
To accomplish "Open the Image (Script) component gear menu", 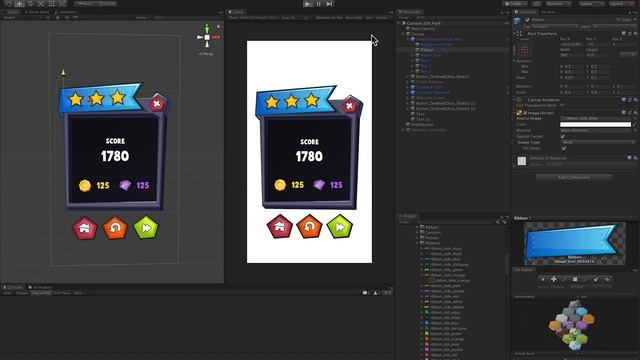I will click(x=636, y=112).
